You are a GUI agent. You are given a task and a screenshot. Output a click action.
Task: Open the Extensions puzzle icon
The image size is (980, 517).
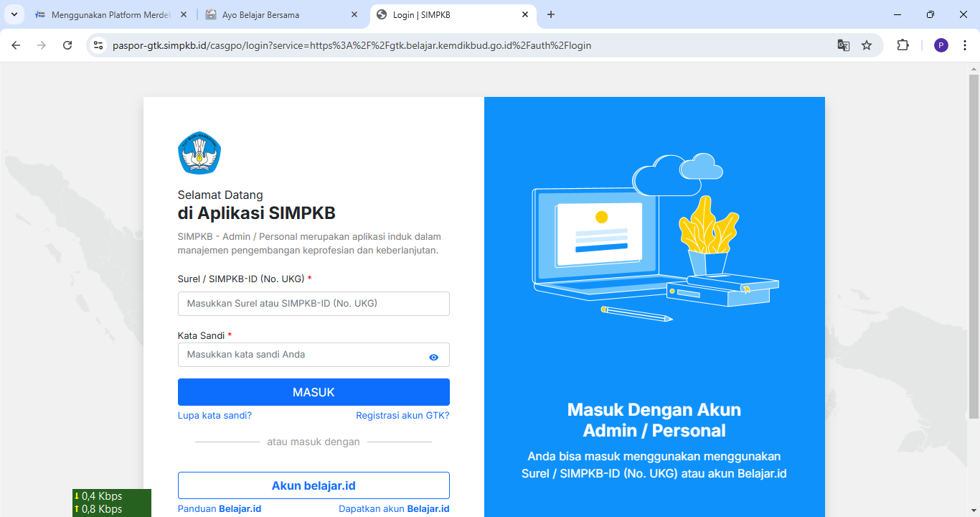(903, 45)
